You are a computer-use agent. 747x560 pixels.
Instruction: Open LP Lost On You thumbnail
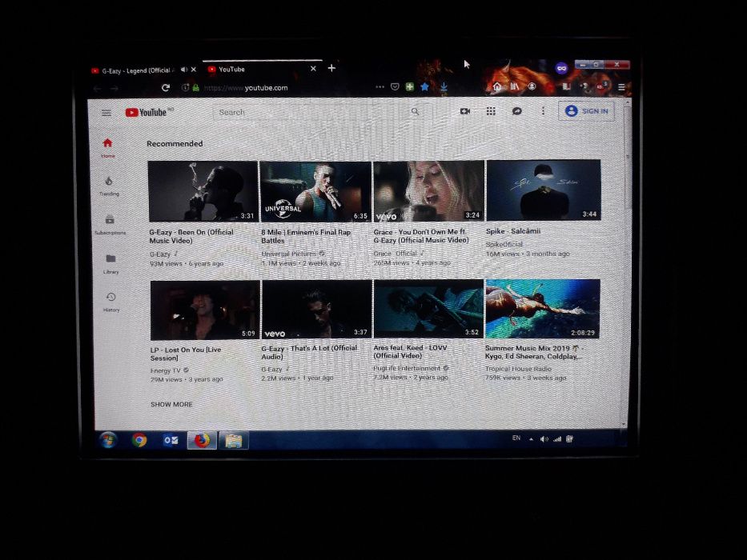point(205,310)
